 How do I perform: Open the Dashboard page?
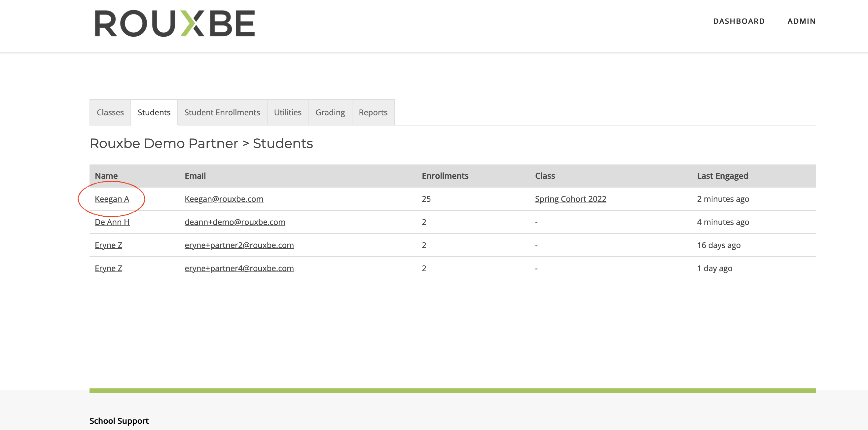(x=739, y=21)
